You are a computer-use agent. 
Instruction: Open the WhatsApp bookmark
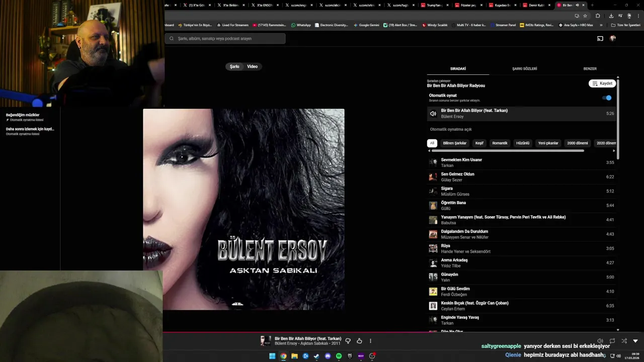(301, 25)
